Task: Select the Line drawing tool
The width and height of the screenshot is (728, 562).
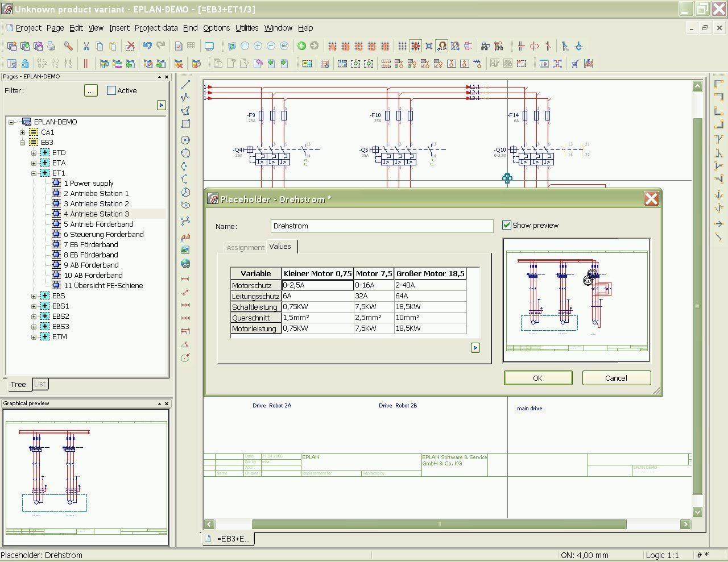Action: point(185,85)
